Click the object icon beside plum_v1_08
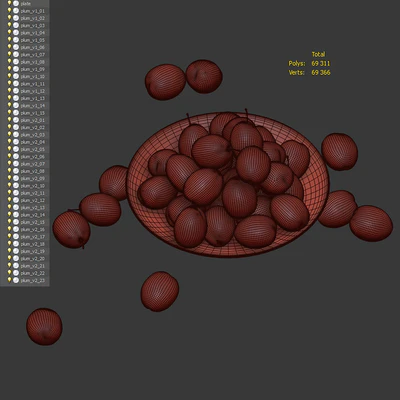Viewport: 400px width, 400px height. [x=16, y=62]
